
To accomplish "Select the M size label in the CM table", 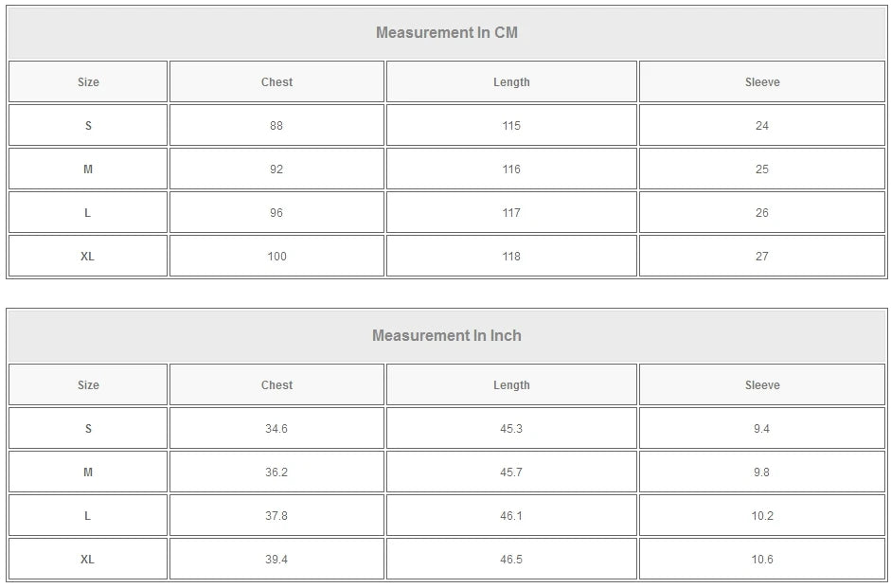I will pyautogui.click(x=88, y=169).
